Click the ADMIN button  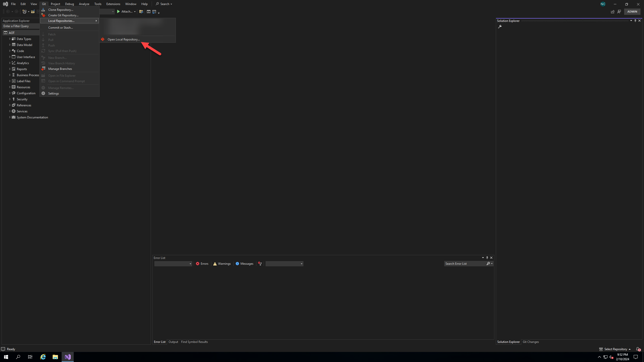pos(632,12)
